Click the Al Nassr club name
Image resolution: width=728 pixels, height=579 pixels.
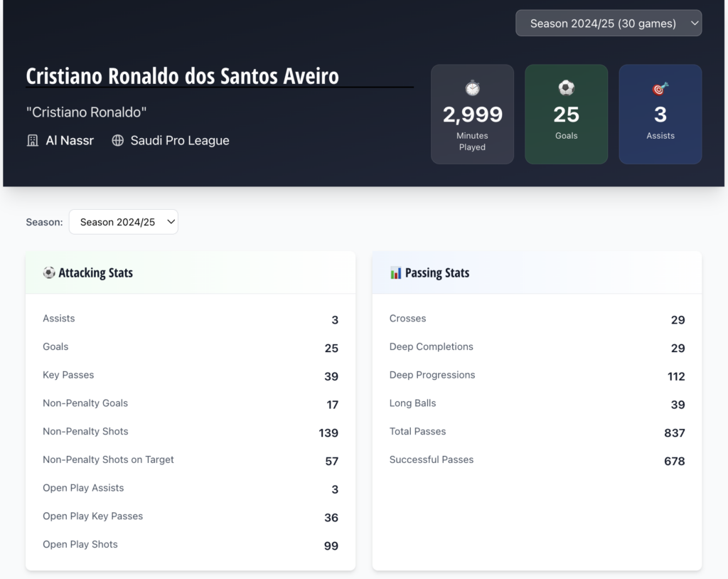(x=70, y=140)
